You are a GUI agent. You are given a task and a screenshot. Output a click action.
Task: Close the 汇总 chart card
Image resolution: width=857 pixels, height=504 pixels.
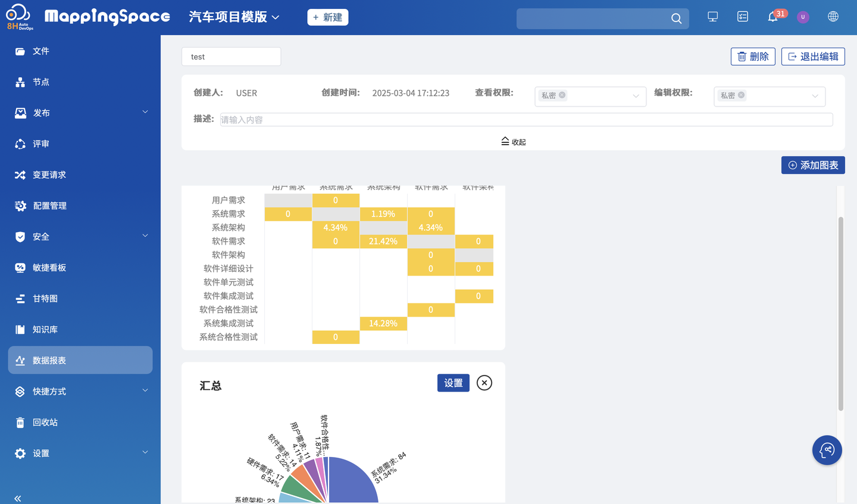click(484, 383)
